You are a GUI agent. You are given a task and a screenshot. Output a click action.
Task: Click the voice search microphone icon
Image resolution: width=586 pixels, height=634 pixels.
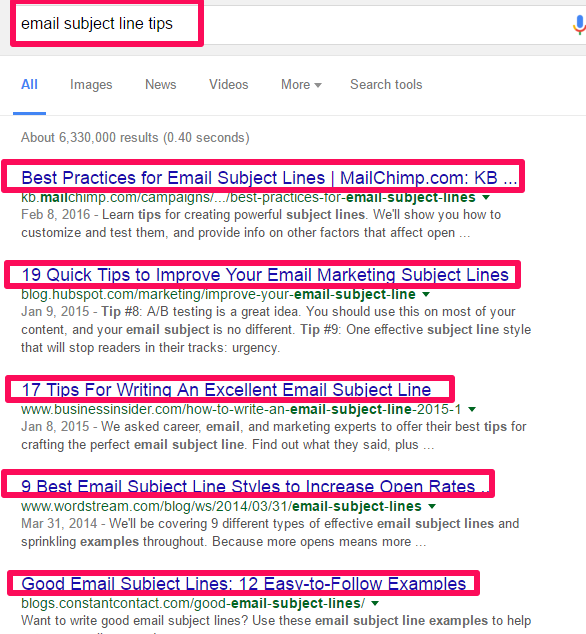[x=579, y=24]
